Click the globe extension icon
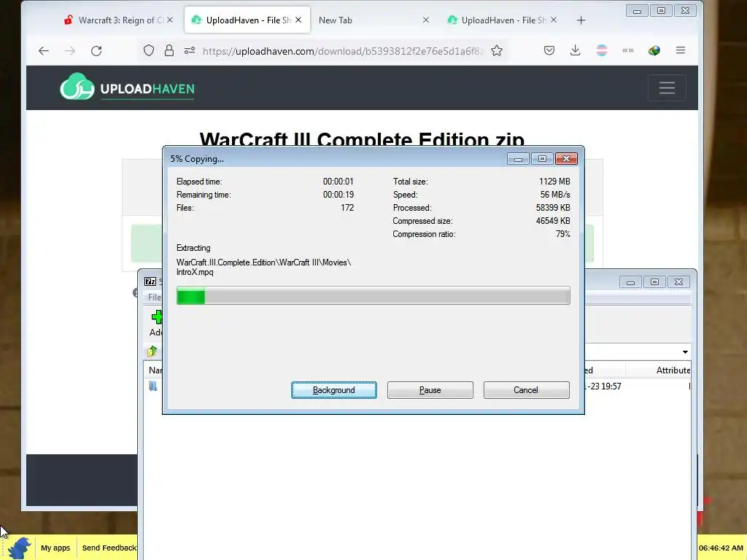 click(x=654, y=50)
